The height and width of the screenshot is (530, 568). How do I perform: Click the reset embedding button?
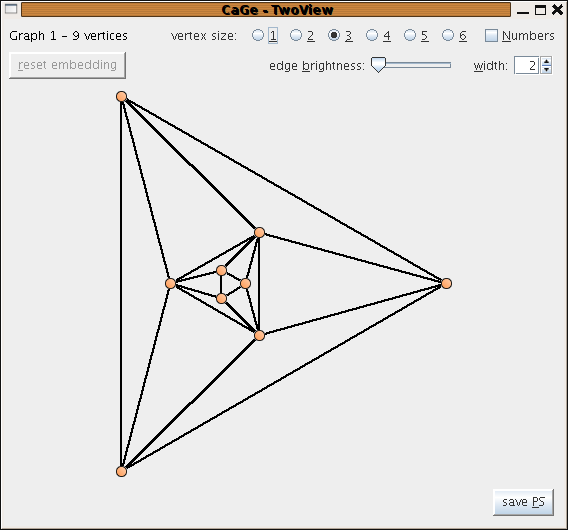(x=67, y=65)
